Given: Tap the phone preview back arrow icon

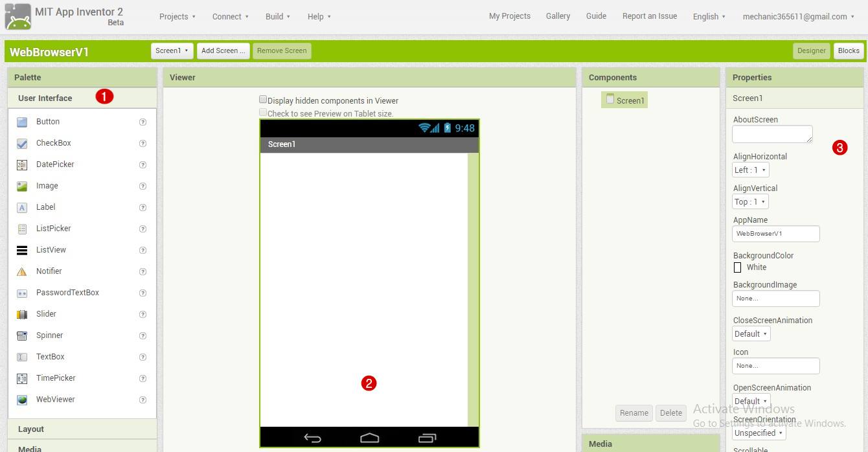Looking at the screenshot, I should click(312, 438).
